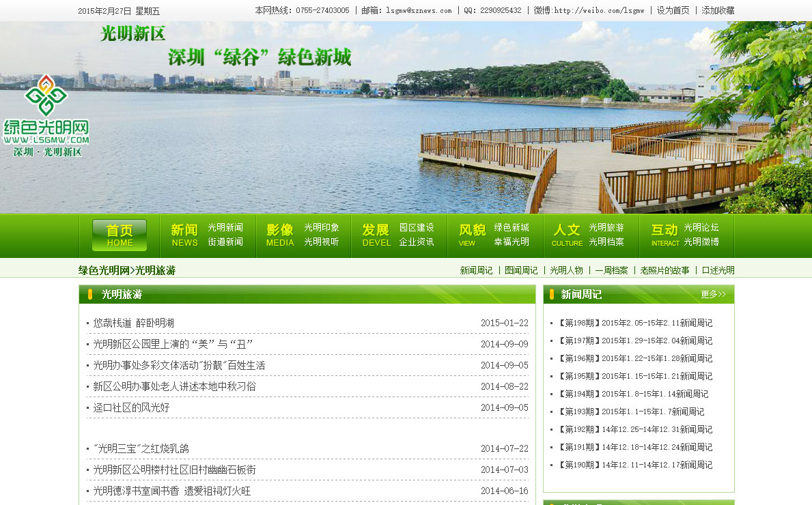Open the 风貌 VIEW navigation section
The image size is (812, 505).
(x=472, y=235)
